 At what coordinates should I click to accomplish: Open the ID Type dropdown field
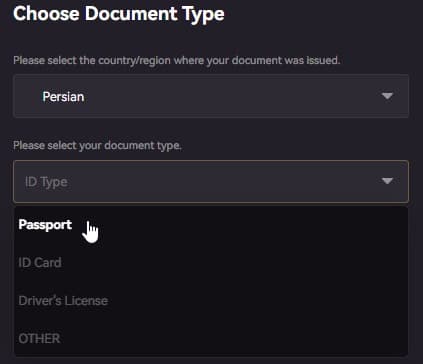pyautogui.click(x=211, y=181)
